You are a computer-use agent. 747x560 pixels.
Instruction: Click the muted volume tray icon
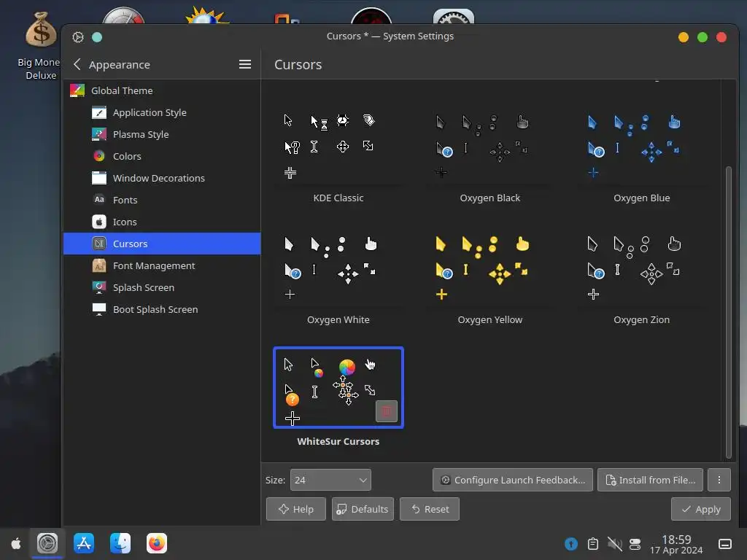click(614, 544)
